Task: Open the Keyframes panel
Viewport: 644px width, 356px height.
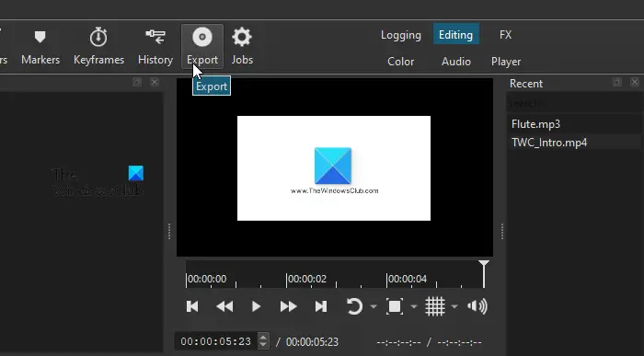Action: tap(98, 46)
